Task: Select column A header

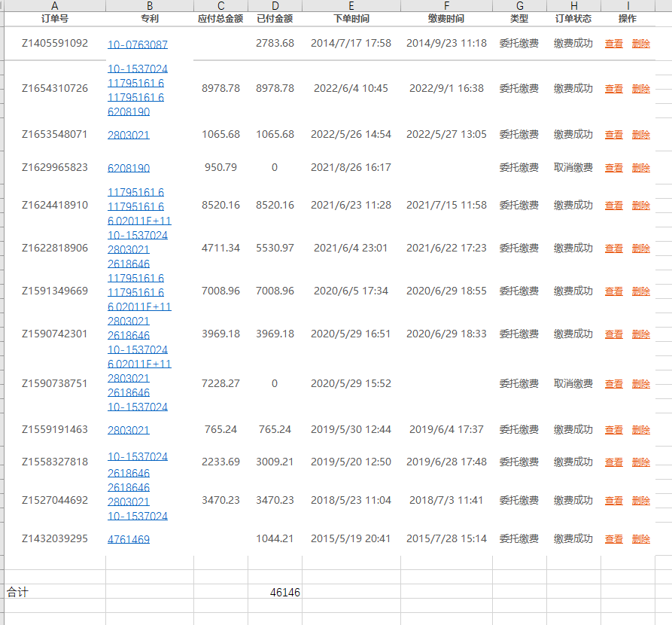Action: click(x=55, y=5)
